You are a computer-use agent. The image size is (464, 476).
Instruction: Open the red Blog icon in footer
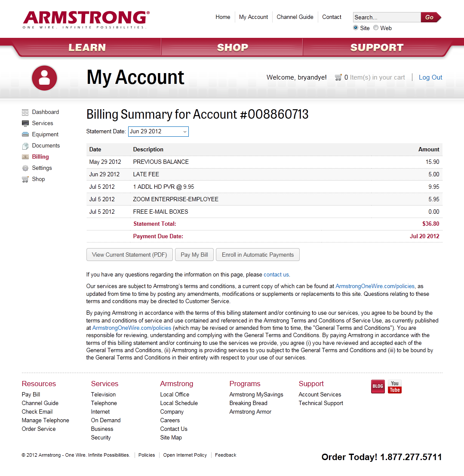[378, 387]
